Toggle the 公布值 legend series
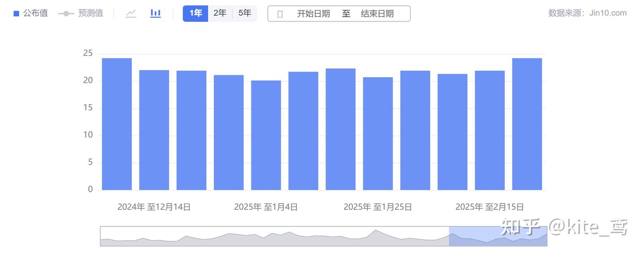 click(30, 13)
